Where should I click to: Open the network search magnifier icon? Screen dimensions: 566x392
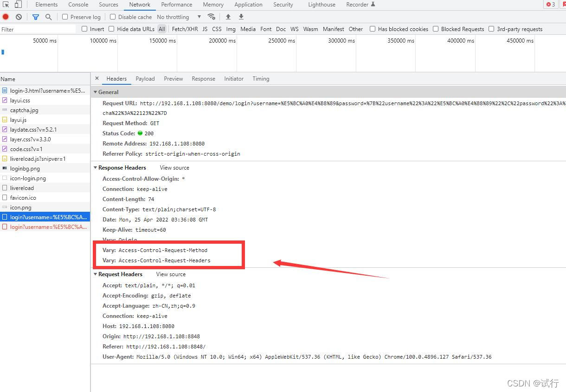coord(49,17)
